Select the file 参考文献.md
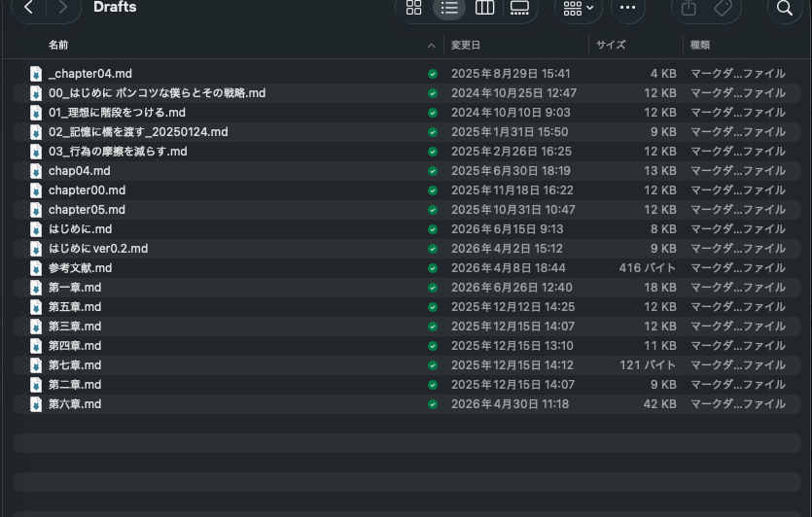The width and height of the screenshot is (812, 517). pos(81,268)
